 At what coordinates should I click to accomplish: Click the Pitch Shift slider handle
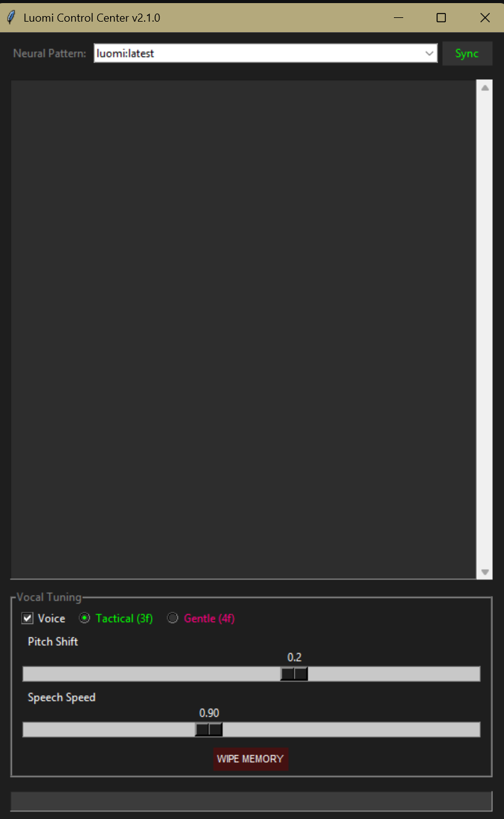(x=294, y=674)
